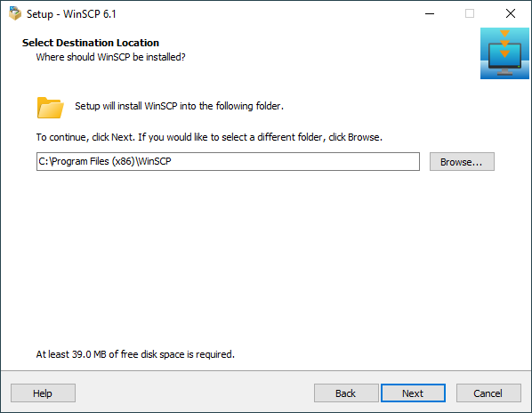
Task: Click the destination folder path field
Action: click(228, 161)
